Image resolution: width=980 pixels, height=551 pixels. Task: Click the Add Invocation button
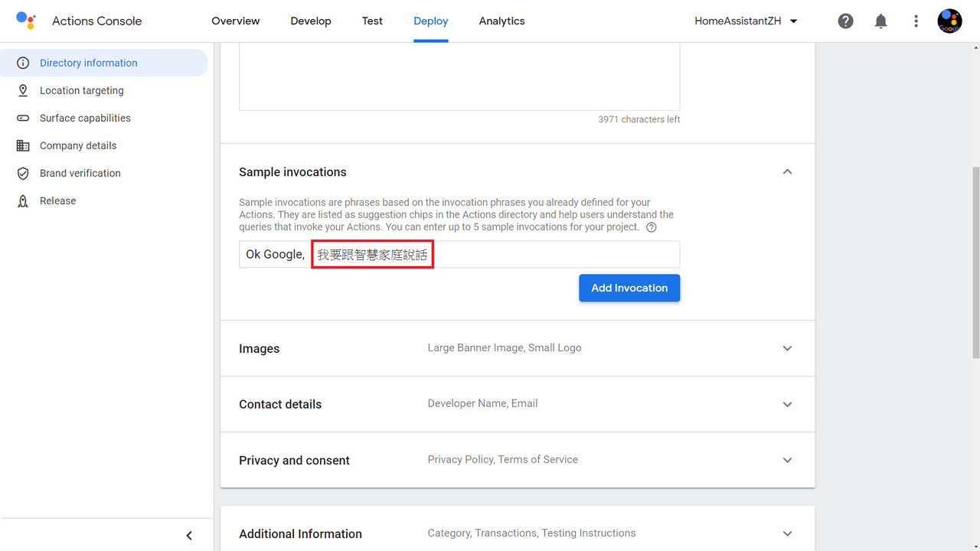click(629, 288)
